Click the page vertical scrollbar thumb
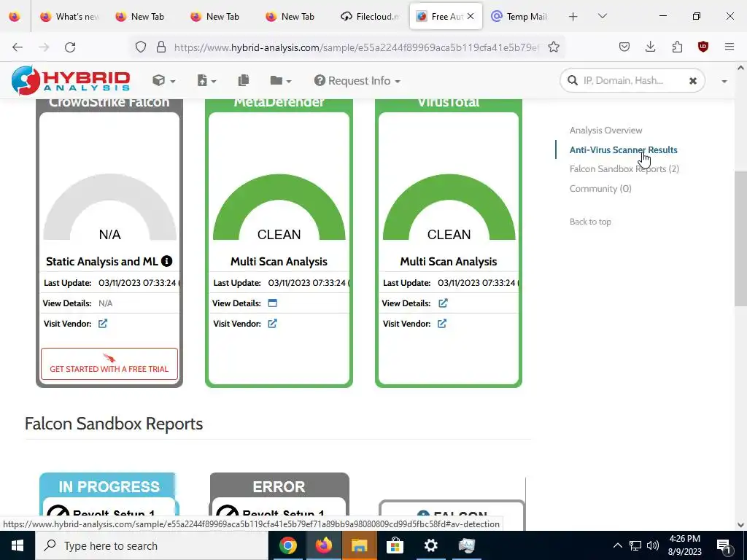The width and height of the screenshot is (747, 560). coord(740,238)
